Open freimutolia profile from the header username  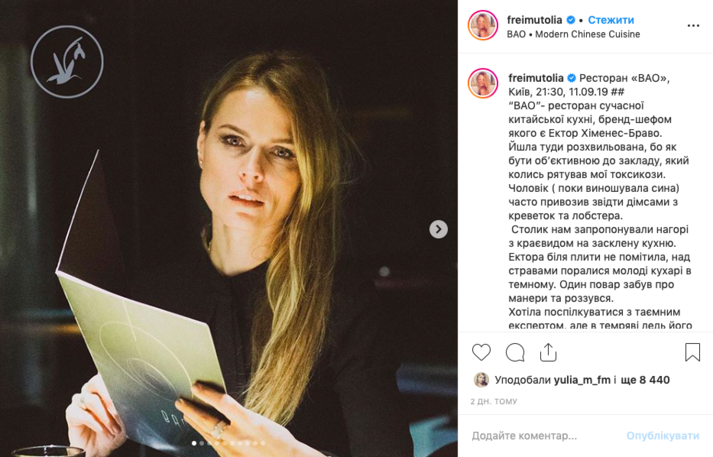tap(534, 20)
